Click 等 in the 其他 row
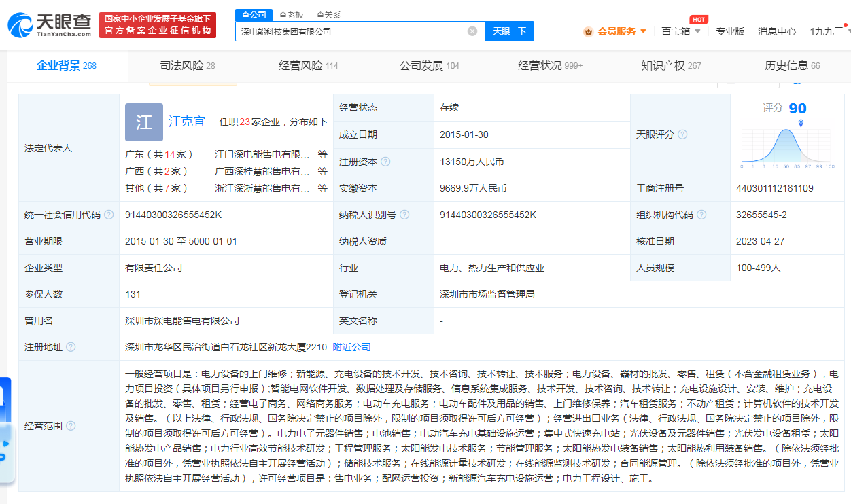Viewport: 851px width, 504px height. tap(323, 188)
